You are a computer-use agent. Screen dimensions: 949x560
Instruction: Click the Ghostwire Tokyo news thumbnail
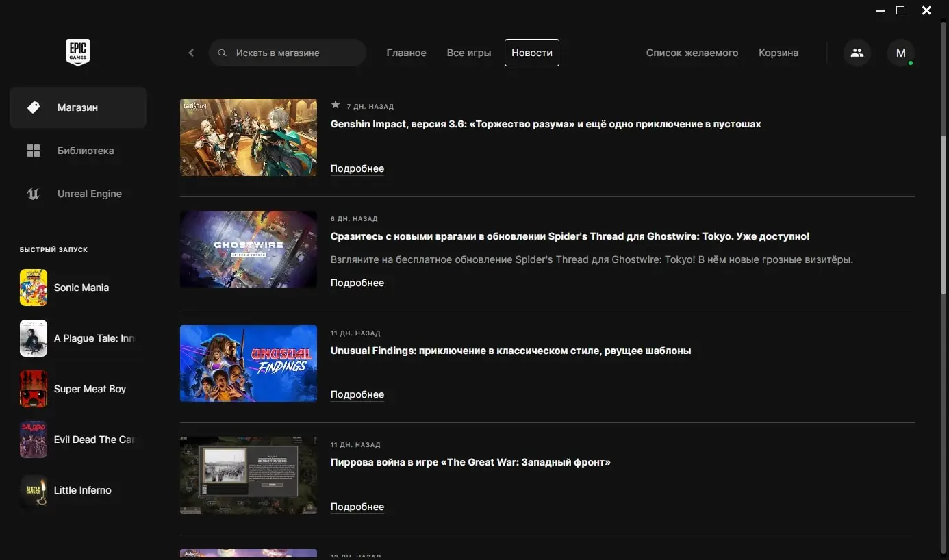tap(249, 249)
